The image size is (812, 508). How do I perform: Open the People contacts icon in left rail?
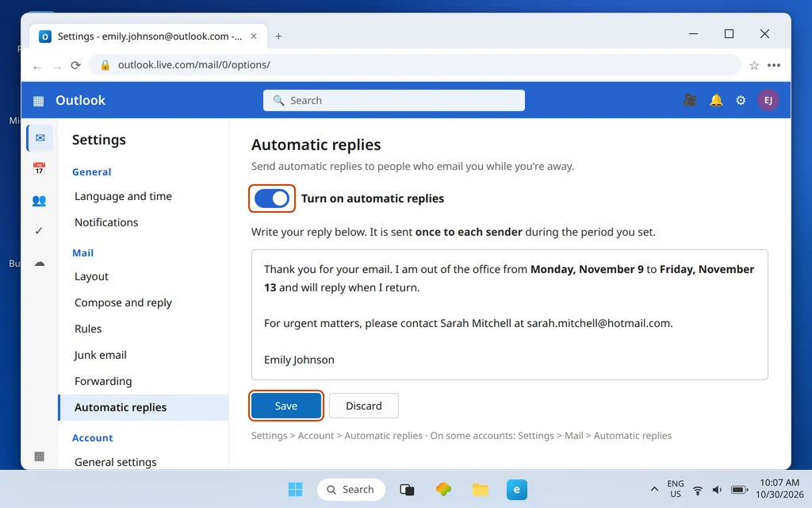point(40,201)
